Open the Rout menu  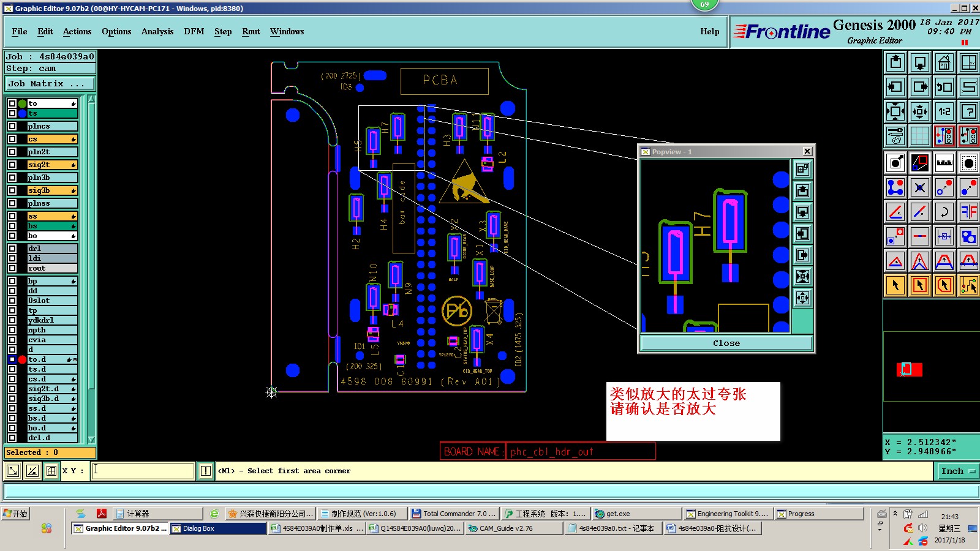coord(251,31)
